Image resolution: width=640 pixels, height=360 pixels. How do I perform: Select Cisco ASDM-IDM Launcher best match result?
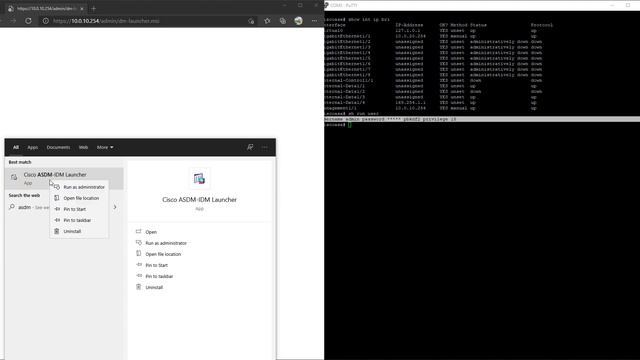click(65, 178)
